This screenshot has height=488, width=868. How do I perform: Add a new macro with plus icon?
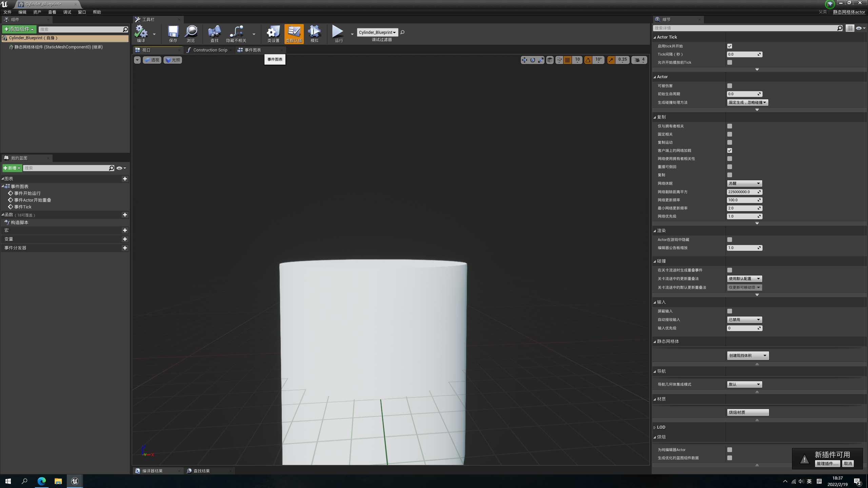click(x=125, y=230)
